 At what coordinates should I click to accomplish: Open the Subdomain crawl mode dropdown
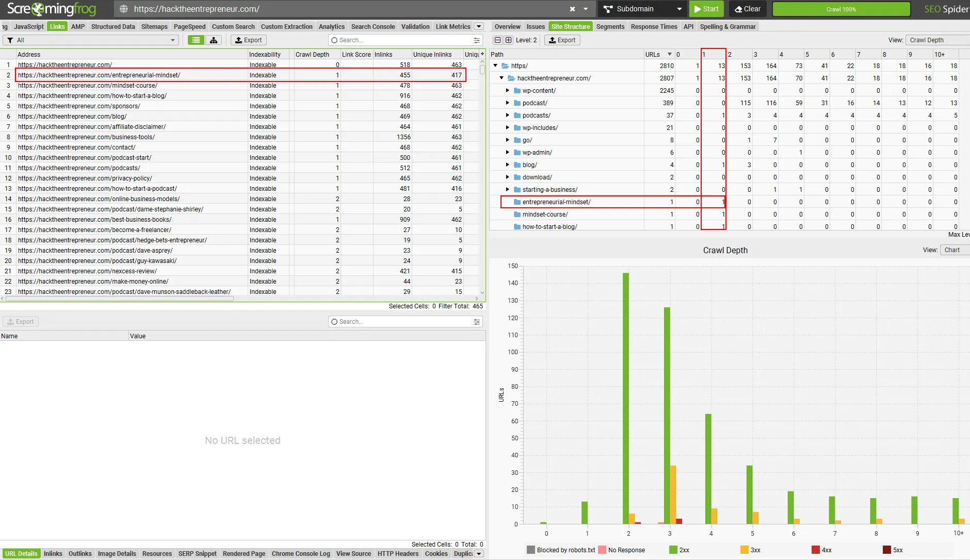click(x=643, y=9)
